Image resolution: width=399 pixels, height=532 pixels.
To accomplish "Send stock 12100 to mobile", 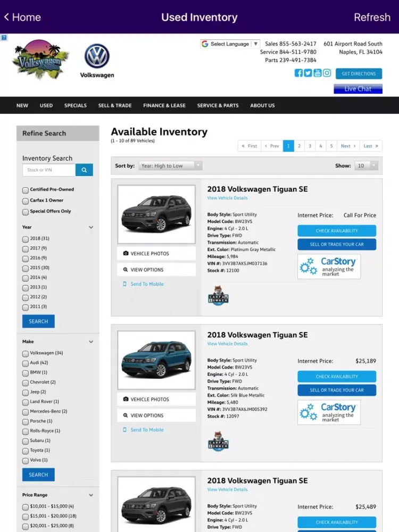I will pos(143,284).
